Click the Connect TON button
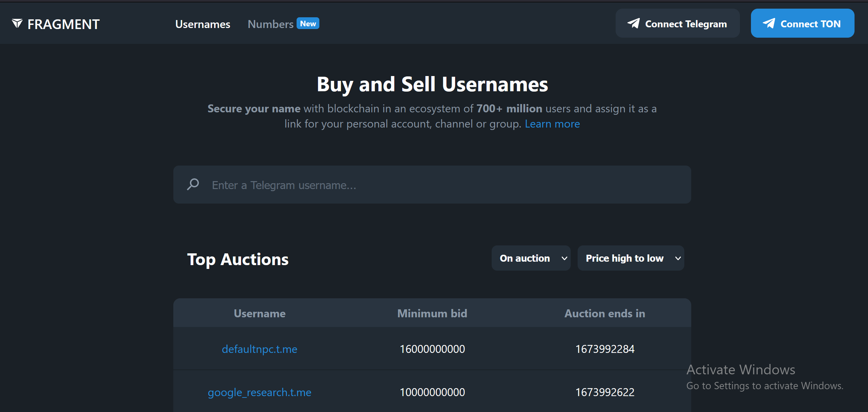The image size is (868, 412). click(802, 24)
